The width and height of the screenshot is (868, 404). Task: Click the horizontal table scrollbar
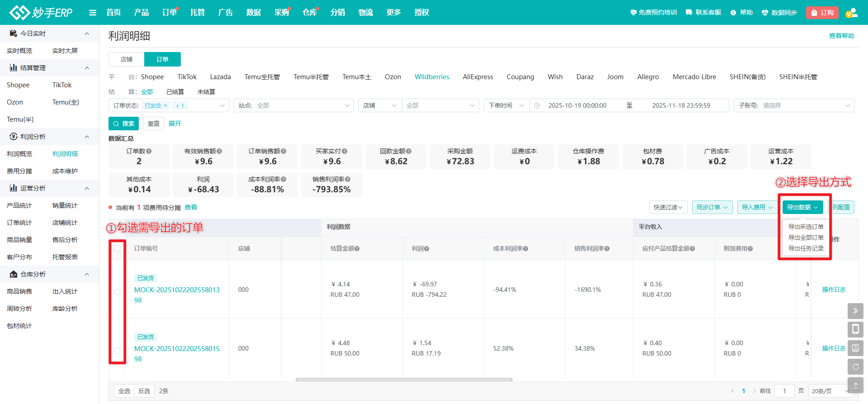[404, 380]
